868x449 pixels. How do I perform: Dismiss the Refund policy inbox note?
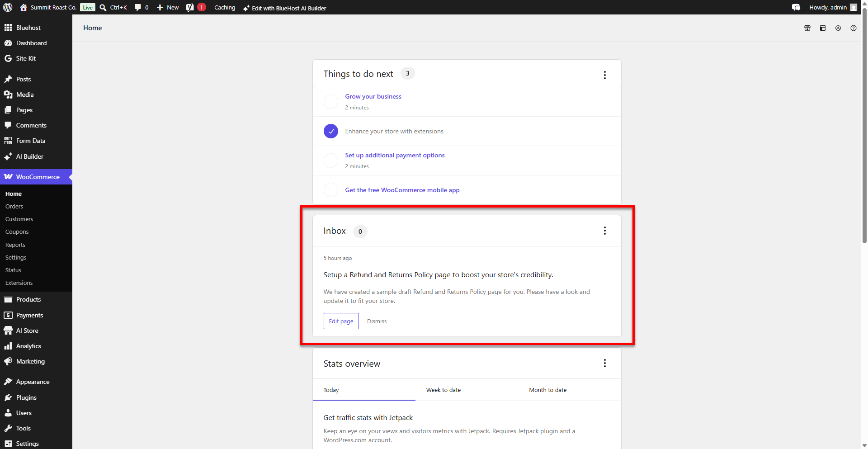tap(377, 321)
